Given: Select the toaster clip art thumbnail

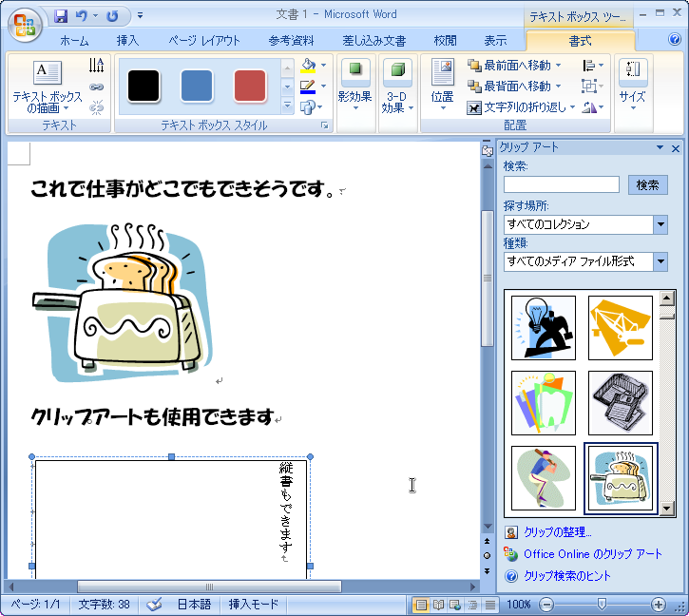Looking at the screenshot, I should click(620, 478).
